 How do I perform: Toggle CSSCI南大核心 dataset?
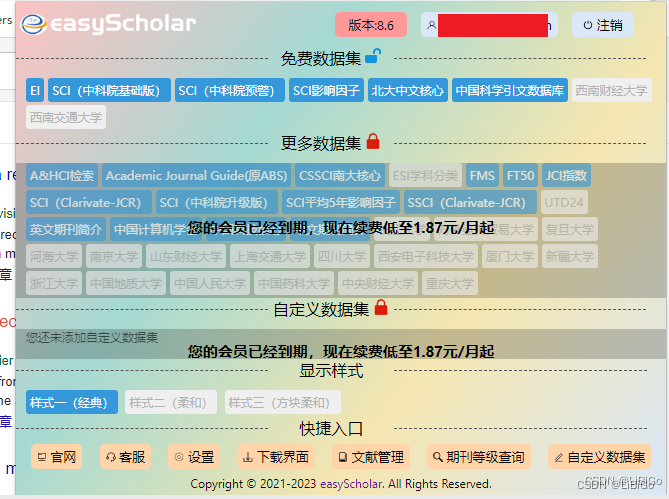pos(340,175)
